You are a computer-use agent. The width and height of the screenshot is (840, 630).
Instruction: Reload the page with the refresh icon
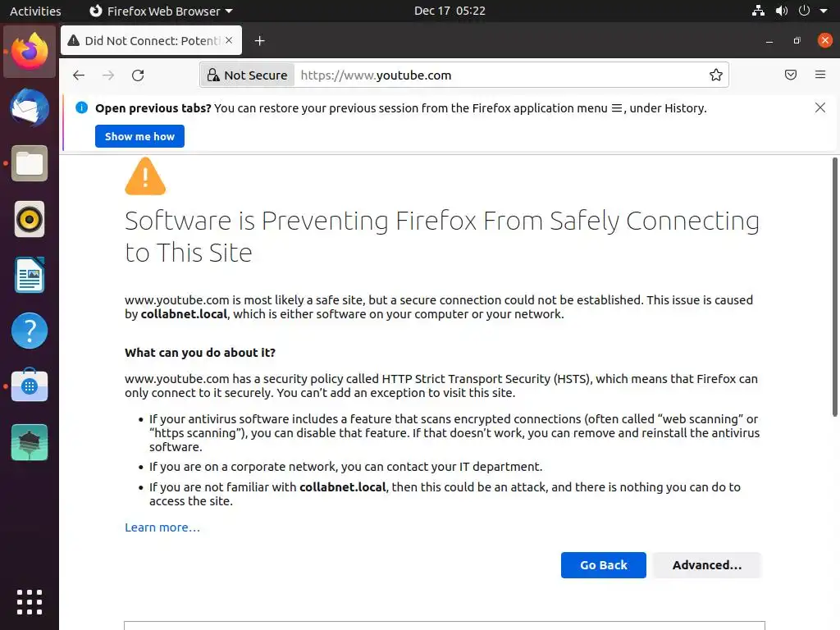[138, 75]
